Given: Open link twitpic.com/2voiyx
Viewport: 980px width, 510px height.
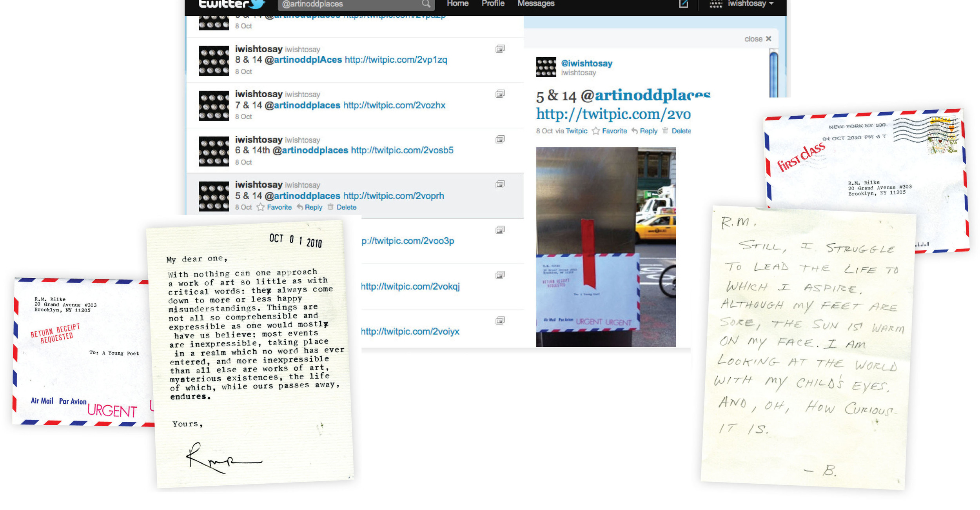Looking at the screenshot, I should point(410,331).
